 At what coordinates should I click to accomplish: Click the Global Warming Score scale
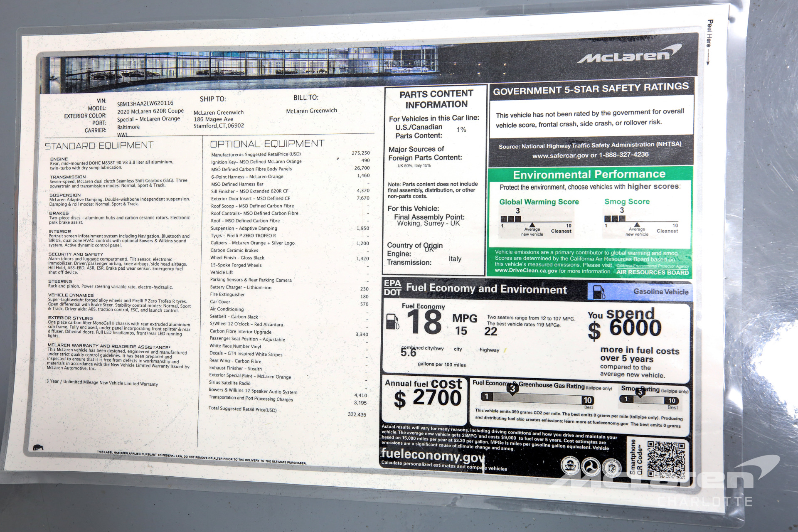point(537,222)
